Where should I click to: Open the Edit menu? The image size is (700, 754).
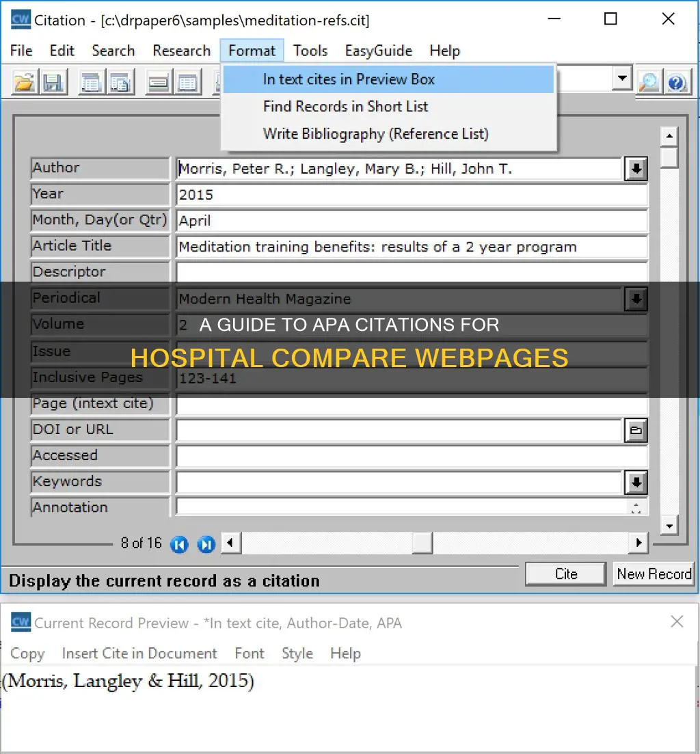[62, 51]
